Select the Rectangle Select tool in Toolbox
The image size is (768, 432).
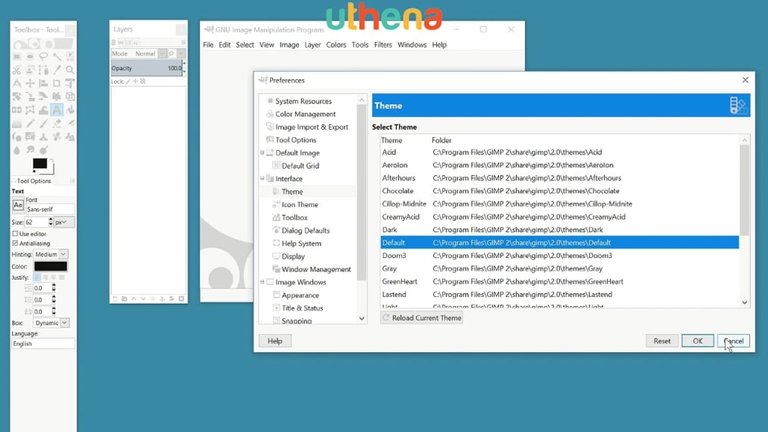coord(16,56)
